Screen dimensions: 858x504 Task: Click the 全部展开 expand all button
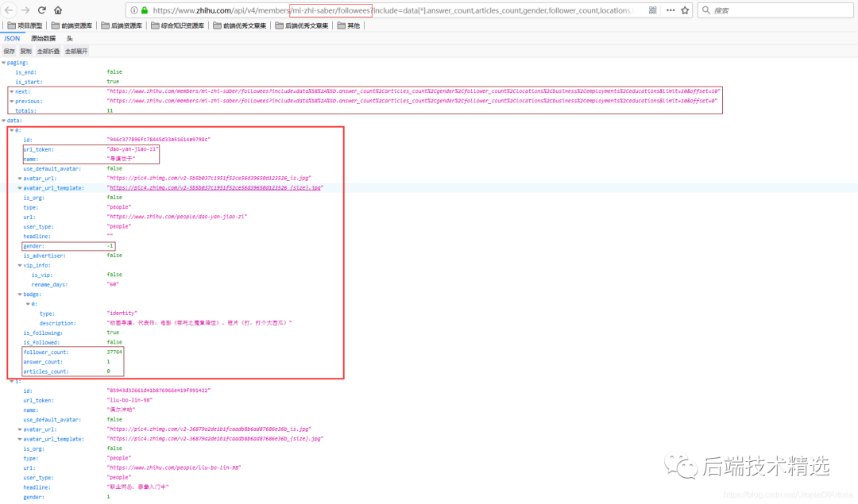pos(76,52)
